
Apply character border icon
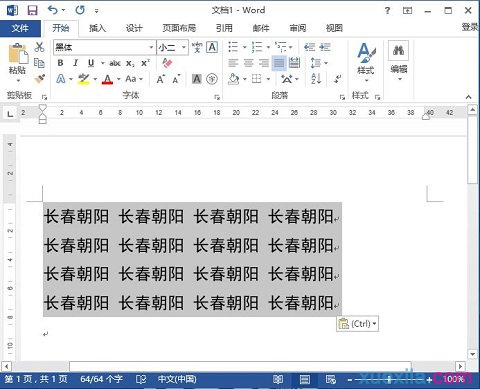(212, 47)
